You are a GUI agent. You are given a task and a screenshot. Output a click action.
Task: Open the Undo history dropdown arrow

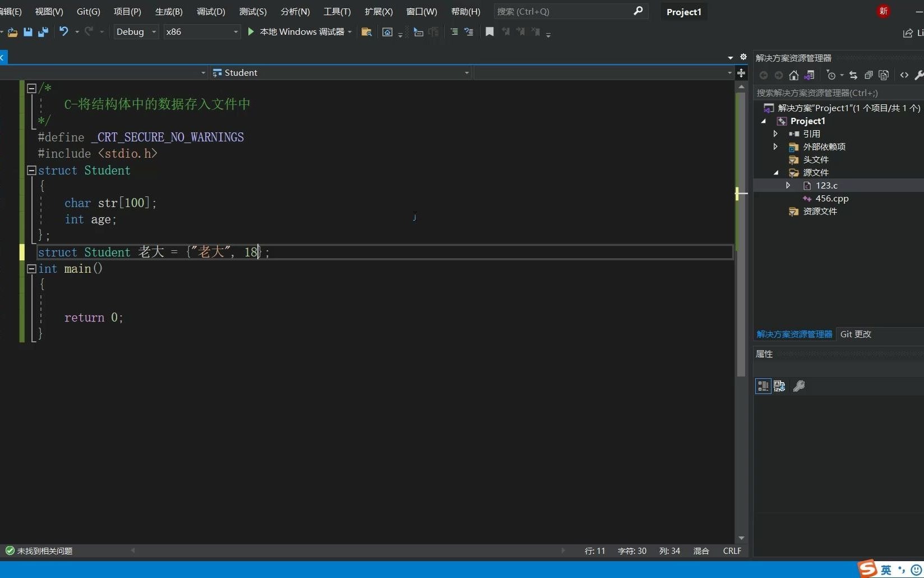77,32
